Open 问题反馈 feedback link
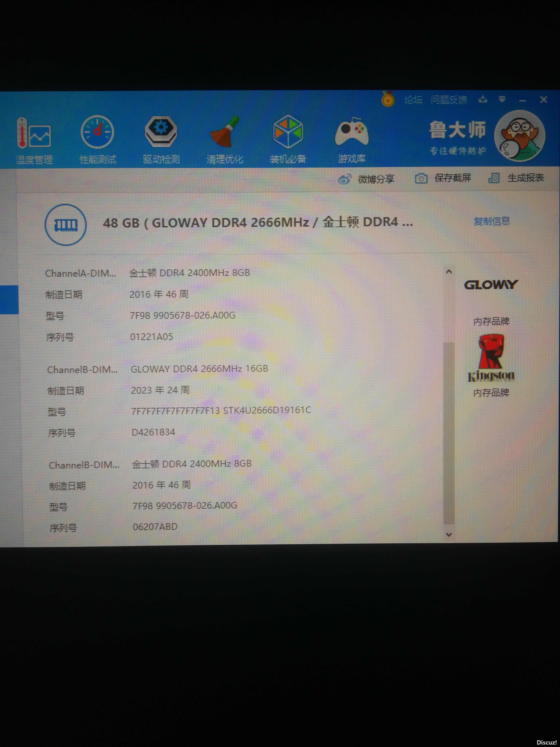560x747 pixels. tap(449, 100)
